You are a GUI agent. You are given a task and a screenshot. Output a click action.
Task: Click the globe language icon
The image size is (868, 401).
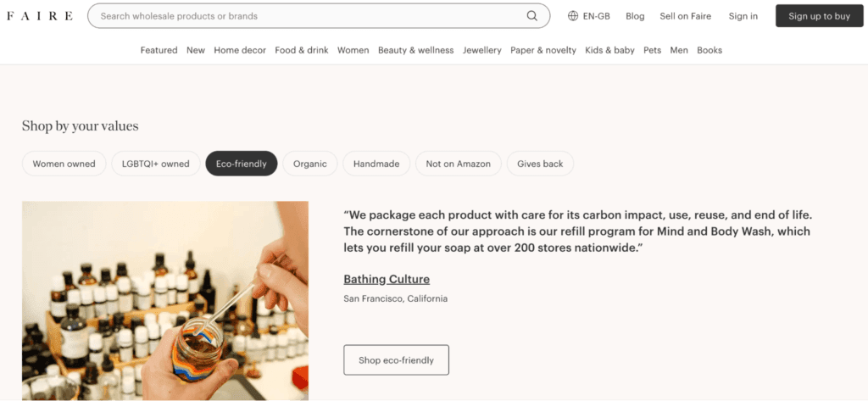[x=573, y=16]
